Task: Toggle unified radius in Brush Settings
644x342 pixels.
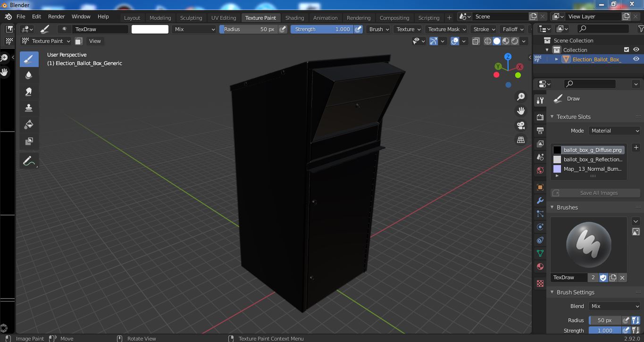Action: point(636,320)
